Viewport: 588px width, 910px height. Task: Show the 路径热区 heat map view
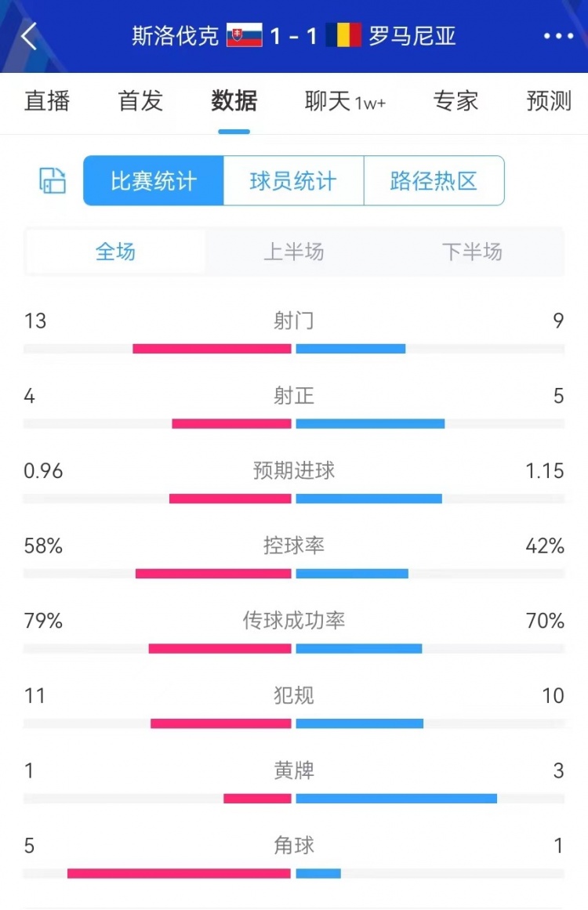pos(434,181)
